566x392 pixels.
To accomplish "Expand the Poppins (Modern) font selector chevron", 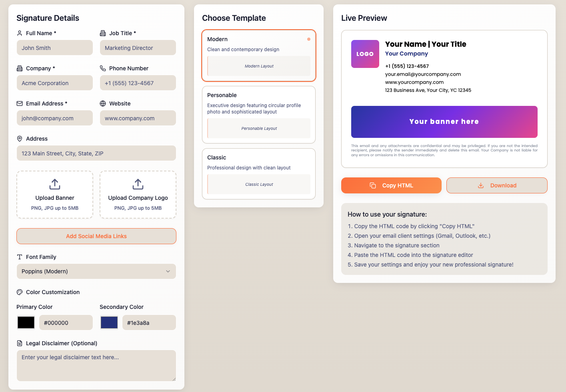I will point(168,271).
